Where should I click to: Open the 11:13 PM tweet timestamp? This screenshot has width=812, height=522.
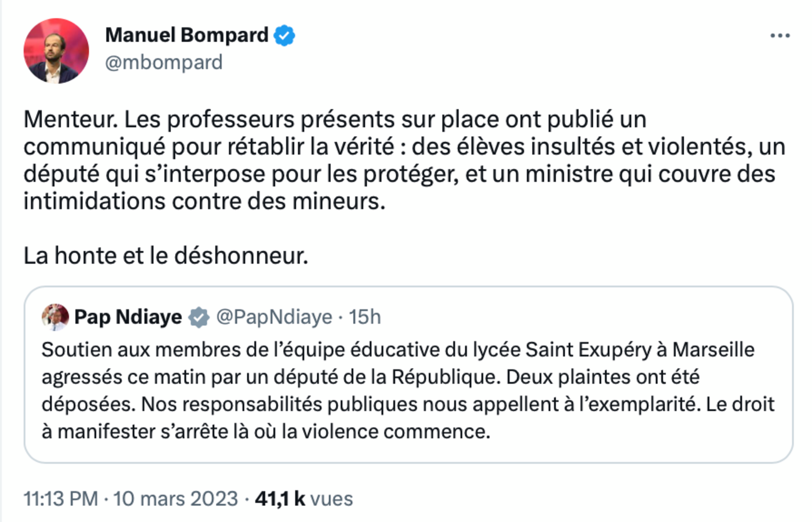tap(61, 499)
